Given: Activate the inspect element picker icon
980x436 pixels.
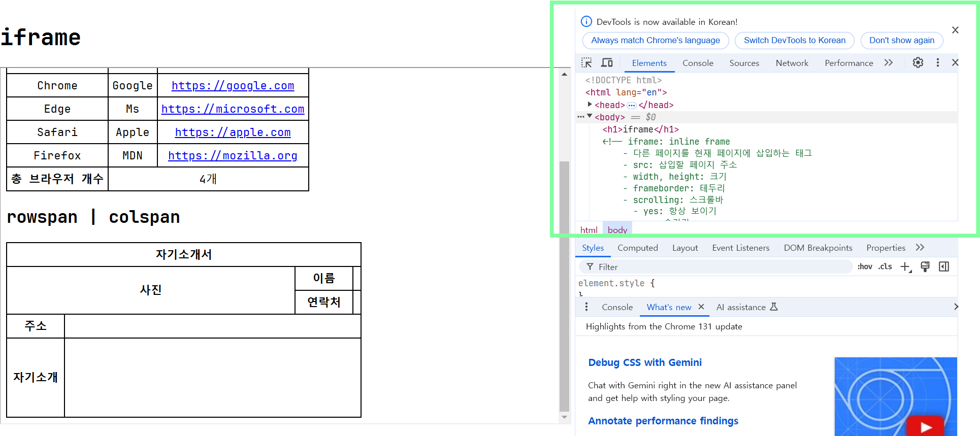Looking at the screenshot, I should pos(586,63).
